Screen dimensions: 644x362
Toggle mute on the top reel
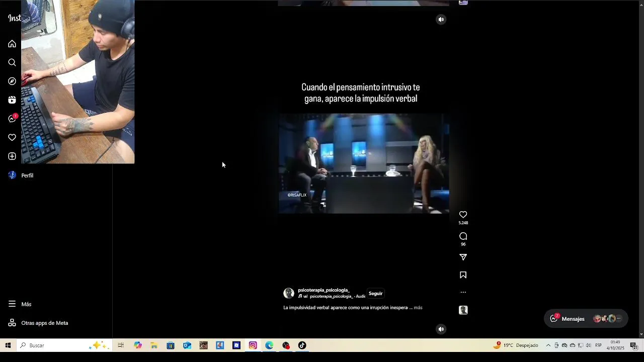441,20
